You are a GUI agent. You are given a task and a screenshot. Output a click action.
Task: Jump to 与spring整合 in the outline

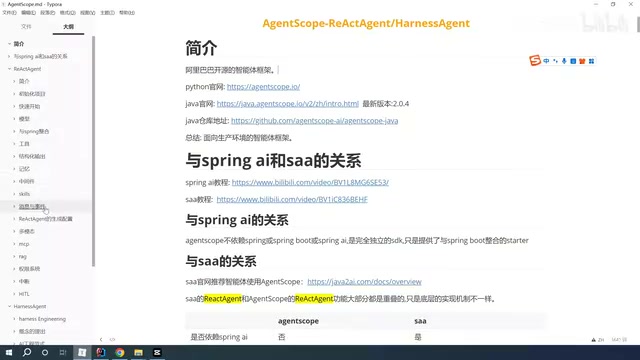point(34,131)
